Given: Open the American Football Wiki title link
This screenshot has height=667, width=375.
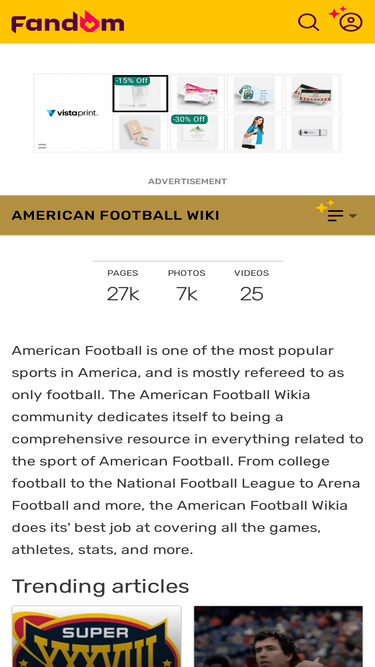Looking at the screenshot, I should 115,215.
